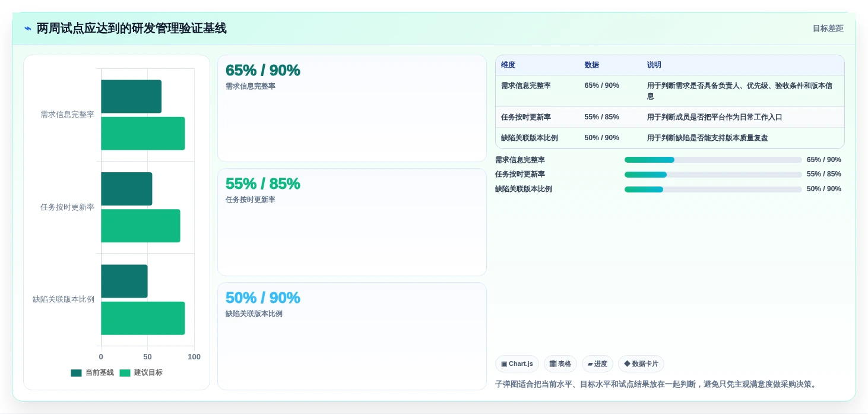
Task: Click the 任务按时更新率 current baseline bar
Action: click(x=126, y=189)
